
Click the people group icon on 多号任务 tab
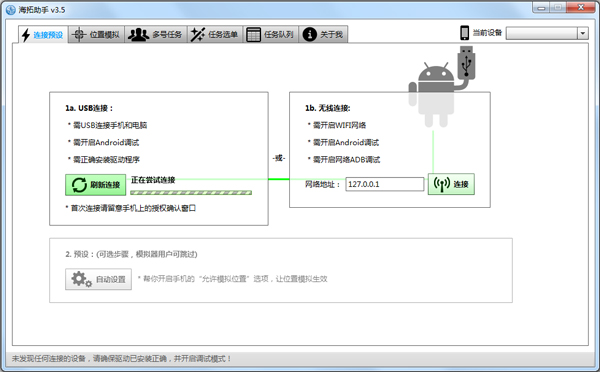tap(138, 34)
